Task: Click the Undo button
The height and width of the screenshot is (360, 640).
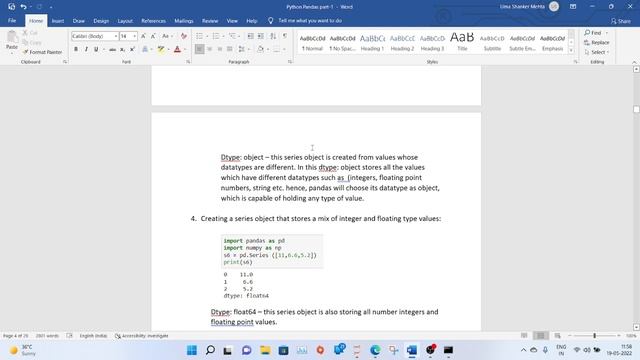Action: (x=24, y=7)
